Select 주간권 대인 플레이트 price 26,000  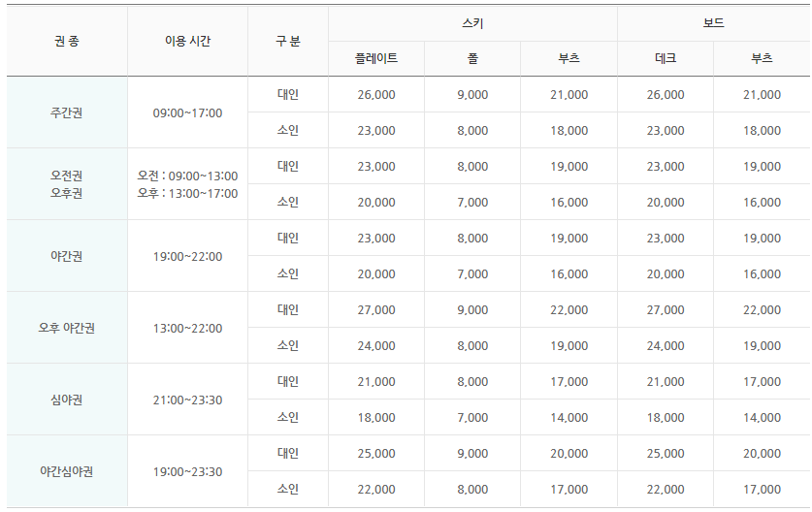coord(376,94)
